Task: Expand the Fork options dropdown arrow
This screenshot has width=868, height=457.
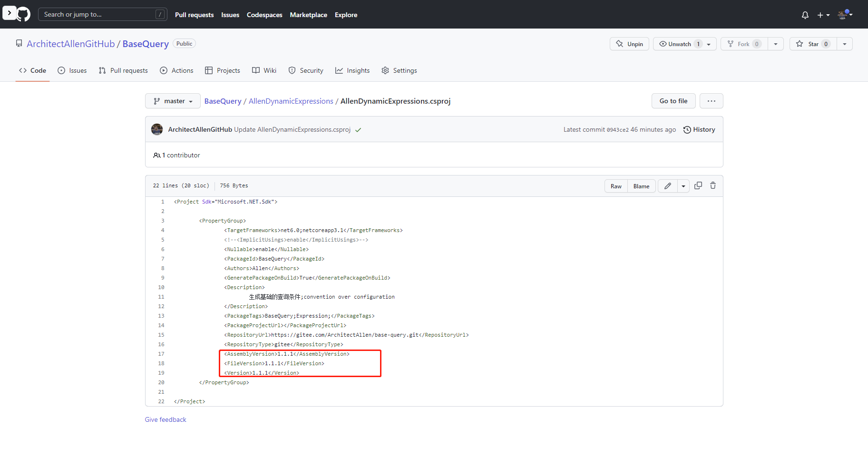Action: [776, 44]
